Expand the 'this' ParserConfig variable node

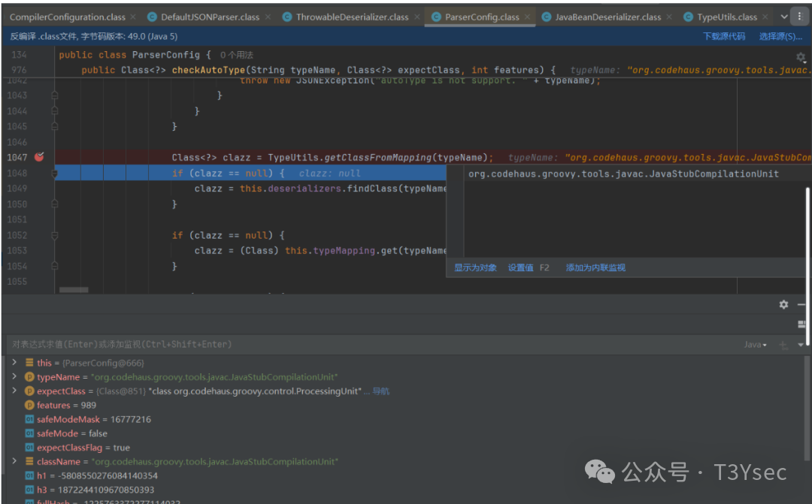point(14,363)
